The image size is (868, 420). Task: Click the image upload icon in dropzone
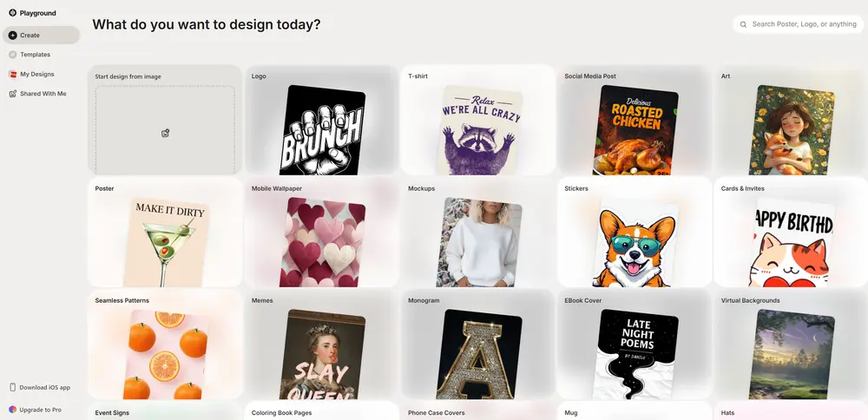tap(165, 133)
